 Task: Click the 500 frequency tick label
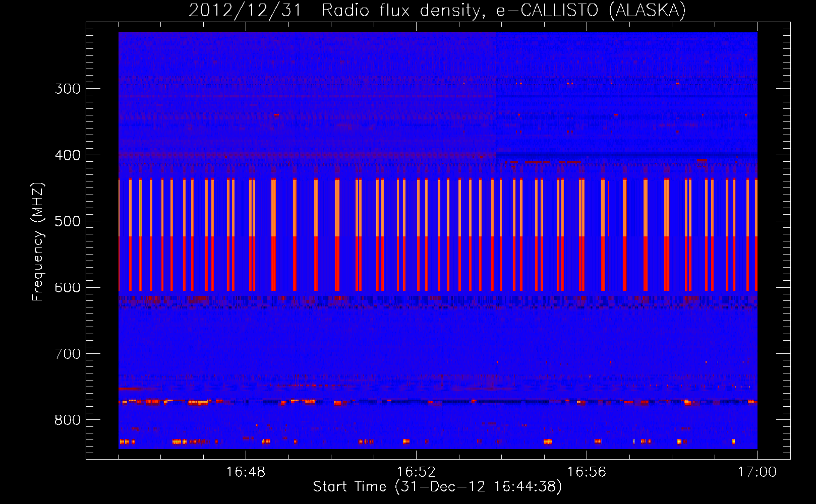click(68, 221)
